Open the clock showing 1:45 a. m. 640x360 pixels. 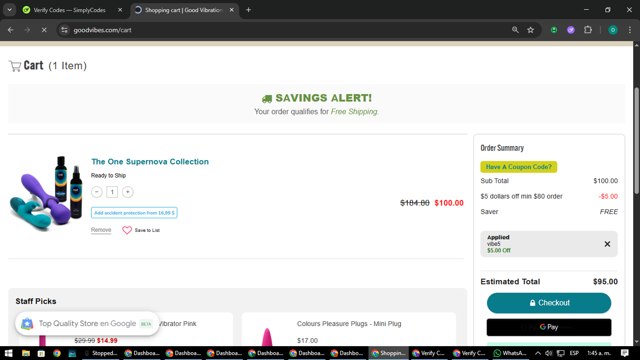tap(599, 353)
